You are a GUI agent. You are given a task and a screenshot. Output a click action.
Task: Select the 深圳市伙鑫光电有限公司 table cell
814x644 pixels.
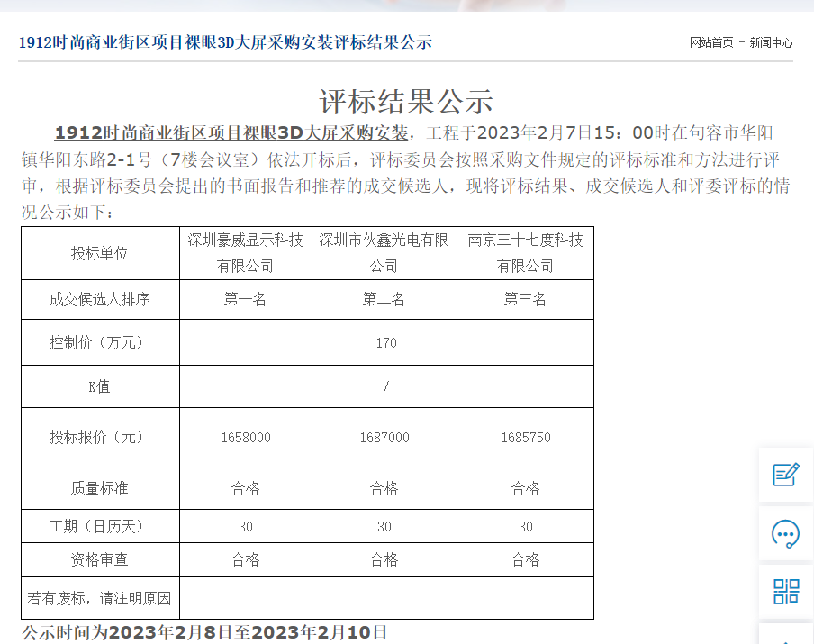point(384,253)
